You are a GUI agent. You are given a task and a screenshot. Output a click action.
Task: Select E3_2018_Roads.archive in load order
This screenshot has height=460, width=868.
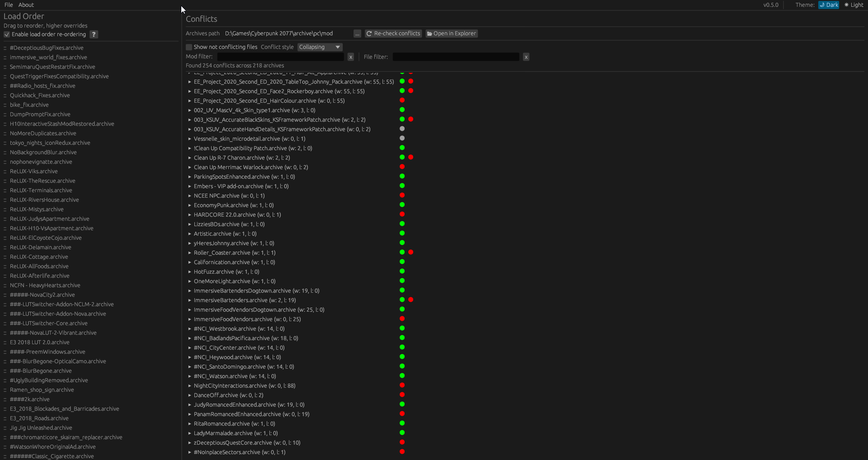pos(39,418)
